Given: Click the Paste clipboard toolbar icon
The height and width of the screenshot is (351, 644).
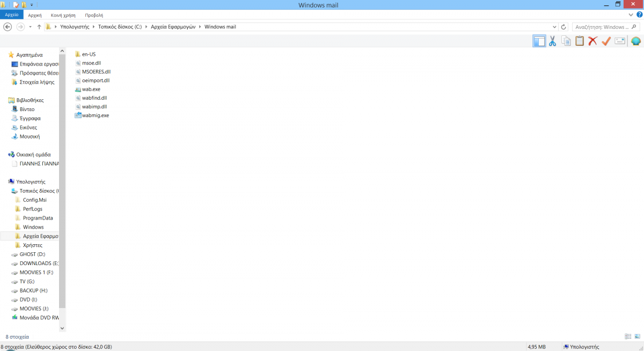Looking at the screenshot, I should click(x=579, y=41).
